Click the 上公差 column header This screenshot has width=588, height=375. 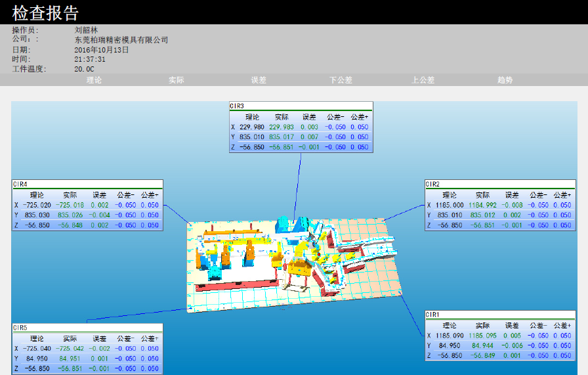(x=423, y=80)
